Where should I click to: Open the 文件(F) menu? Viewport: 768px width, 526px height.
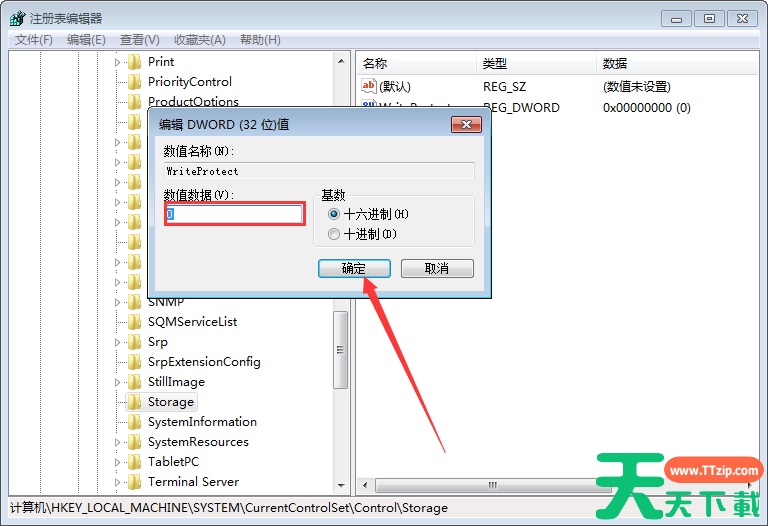[x=34, y=40]
